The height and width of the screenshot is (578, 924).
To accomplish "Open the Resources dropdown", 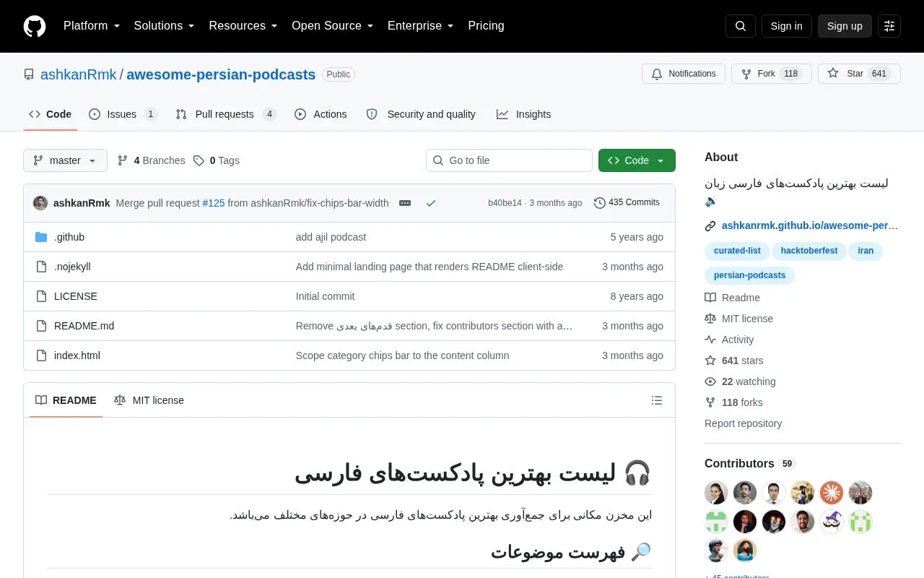I will [x=243, y=26].
